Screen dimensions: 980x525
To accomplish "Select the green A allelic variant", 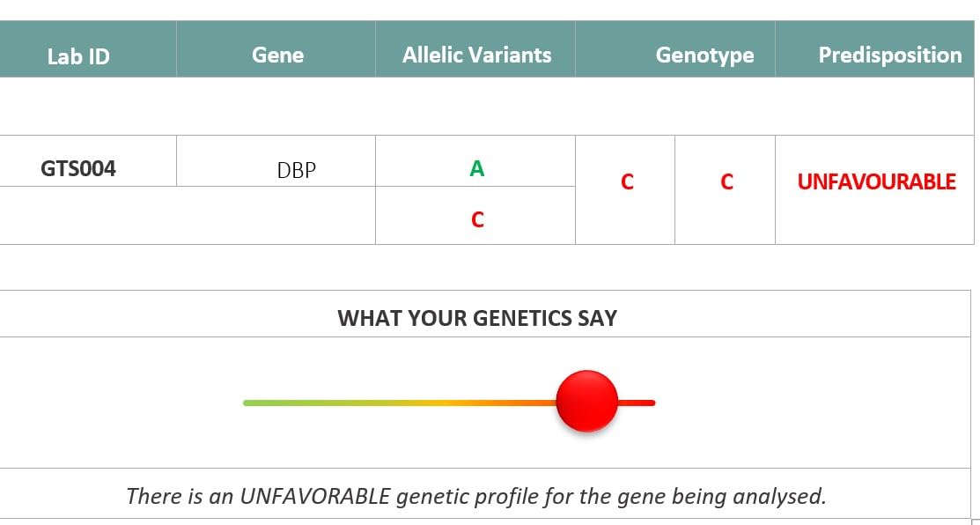I will (x=476, y=168).
